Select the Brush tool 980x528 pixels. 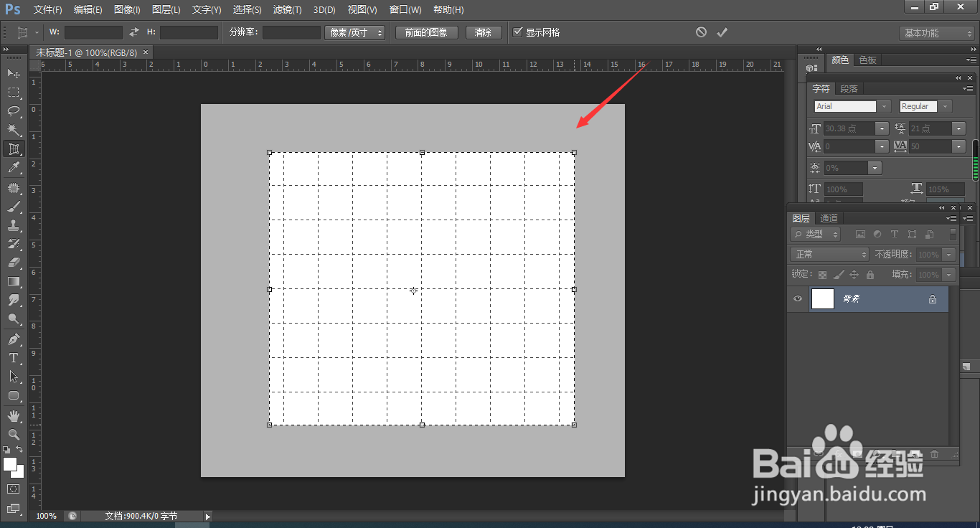(x=14, y=207)
